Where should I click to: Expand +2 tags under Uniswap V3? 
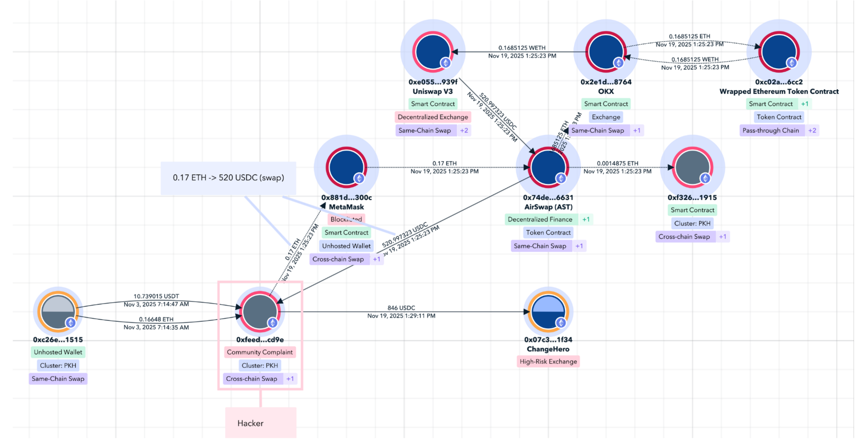[x=464, y=130]
